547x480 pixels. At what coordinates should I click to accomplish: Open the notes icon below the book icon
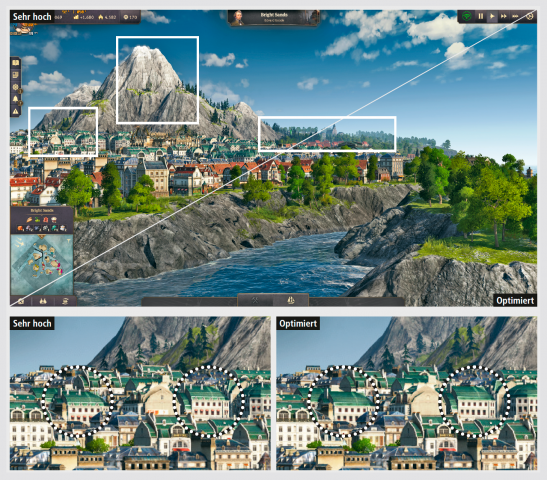click(x=15, y=75)
